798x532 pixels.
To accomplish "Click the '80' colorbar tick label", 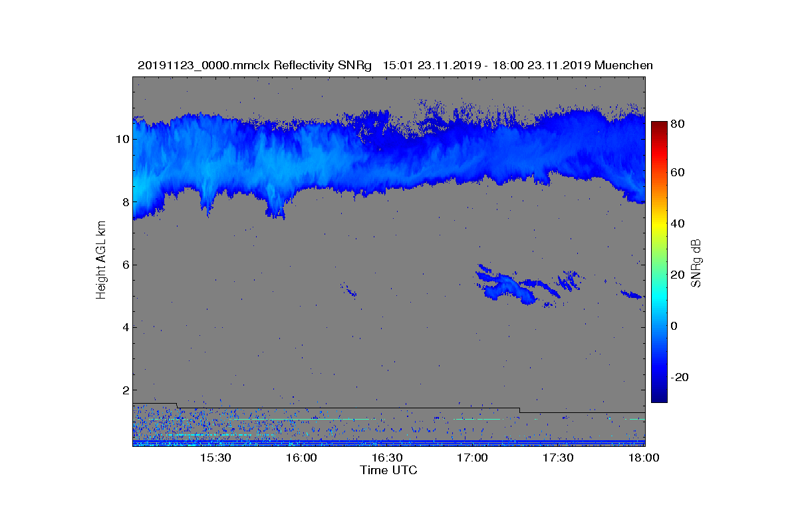I will point(678,124).
